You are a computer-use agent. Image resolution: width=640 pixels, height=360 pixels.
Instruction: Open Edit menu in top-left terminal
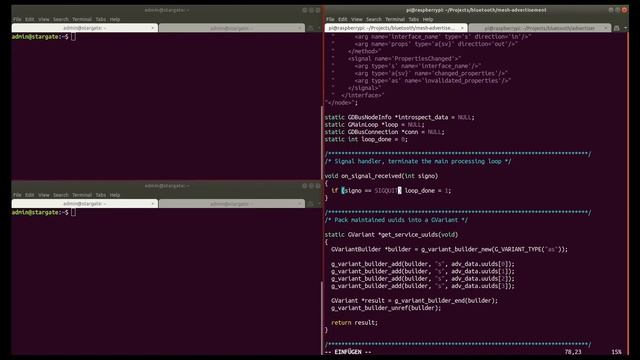(29, 19)
